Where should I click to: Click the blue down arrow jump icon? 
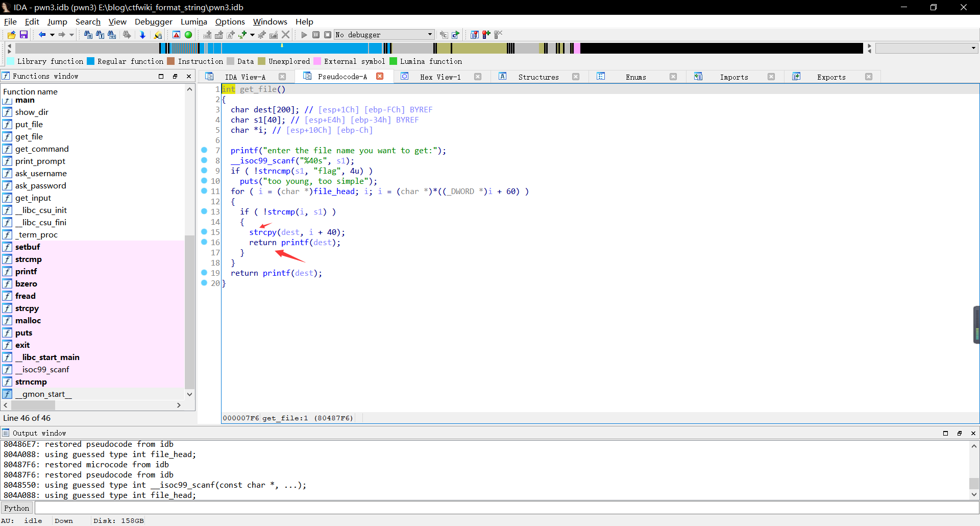click(142, 35)
